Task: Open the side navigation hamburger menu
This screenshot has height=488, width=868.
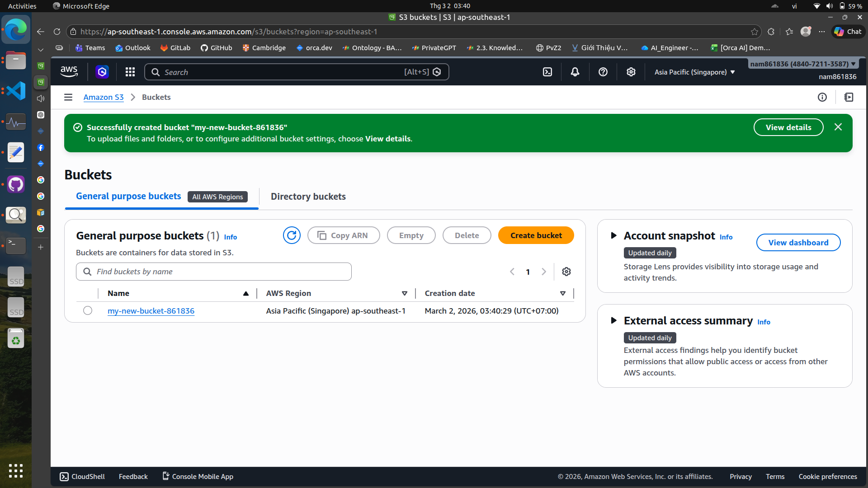Action: tap(68, 97)
